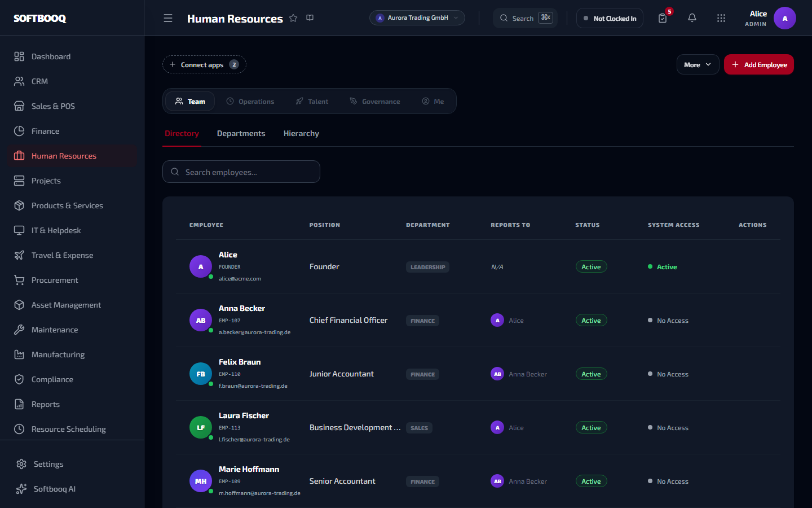The image size is (812, 508).
Task: Select the Departments sub-tab
Action: coord(241,133)
